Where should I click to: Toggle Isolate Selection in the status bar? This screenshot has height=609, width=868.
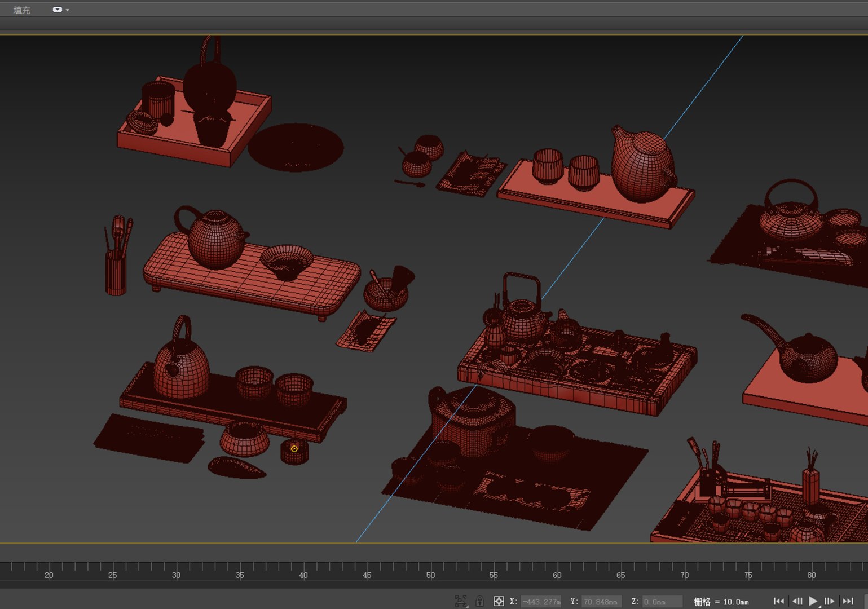coord(461,602)
